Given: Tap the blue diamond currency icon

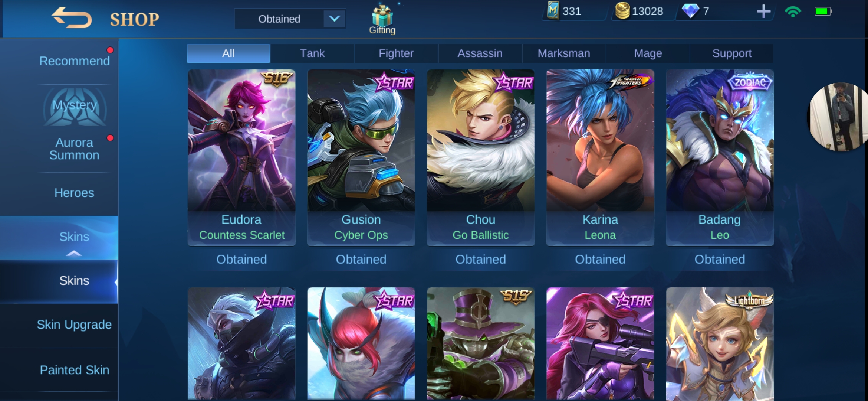Looking at the screenshot, I should pos(690,11).
